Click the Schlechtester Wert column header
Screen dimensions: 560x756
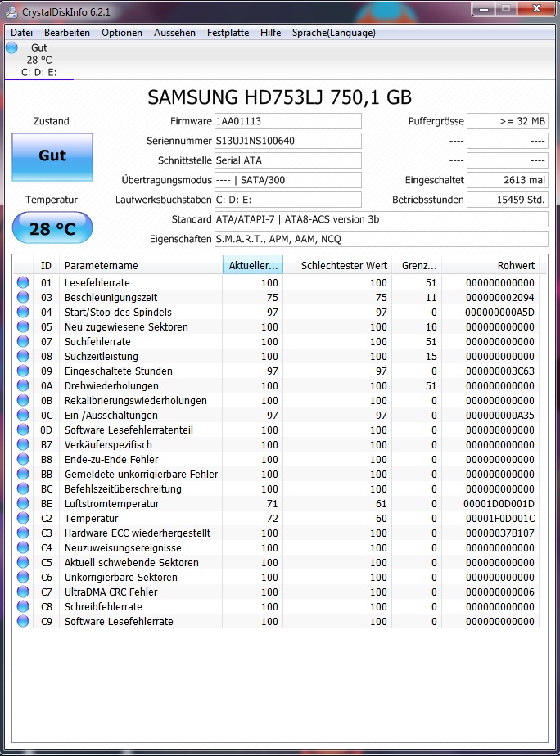coord(337,265)
